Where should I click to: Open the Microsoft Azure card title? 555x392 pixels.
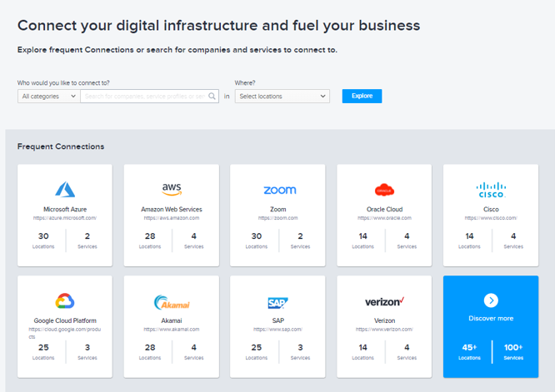pyautogui.click(x=65, y=209)
